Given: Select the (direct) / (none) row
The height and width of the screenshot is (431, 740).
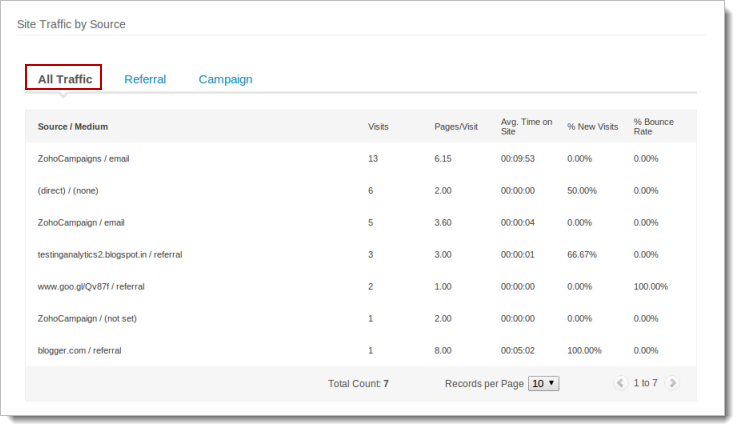Looking at the screenshot, I should (68, 191).
